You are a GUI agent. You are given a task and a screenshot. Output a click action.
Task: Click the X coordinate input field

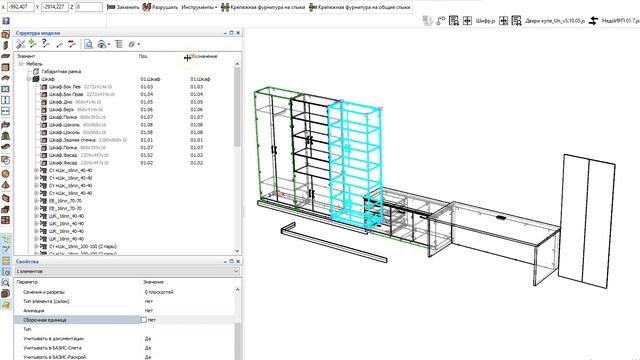pyautogui.click(x=20, y=7)
